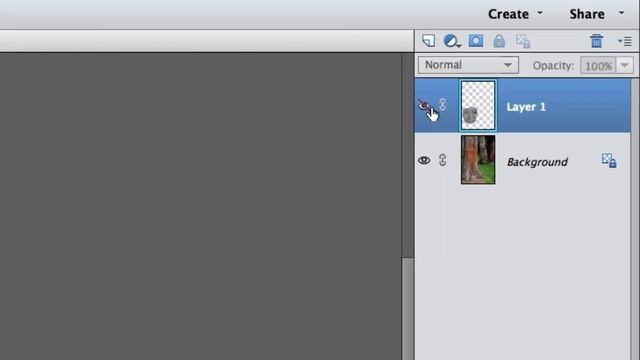Open the Create menu

516,14
